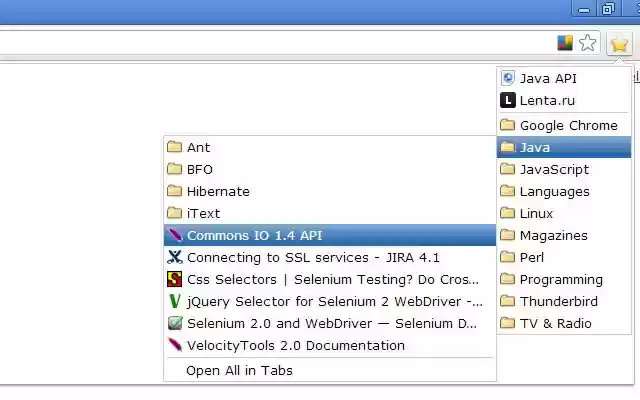Click the Programming folder icon
Viewport: 640px width, 400px height.
[508, 279]
